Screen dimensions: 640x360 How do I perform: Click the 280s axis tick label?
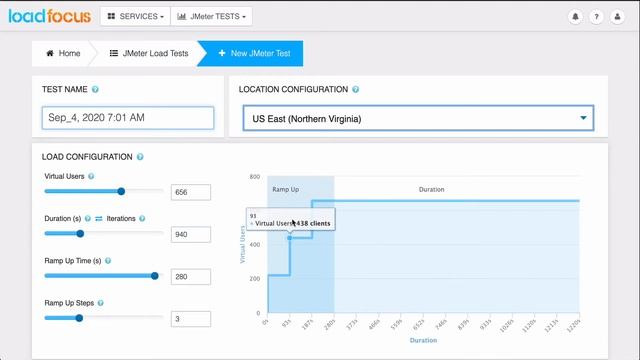[330, 325]
